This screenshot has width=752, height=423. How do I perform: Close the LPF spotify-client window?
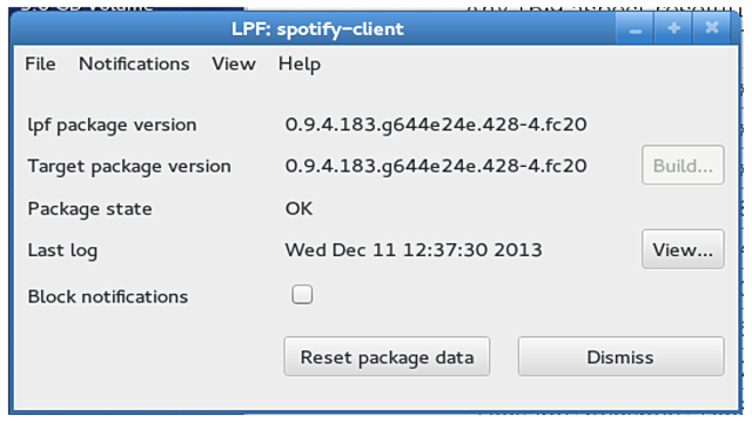[x=711, y=29]
